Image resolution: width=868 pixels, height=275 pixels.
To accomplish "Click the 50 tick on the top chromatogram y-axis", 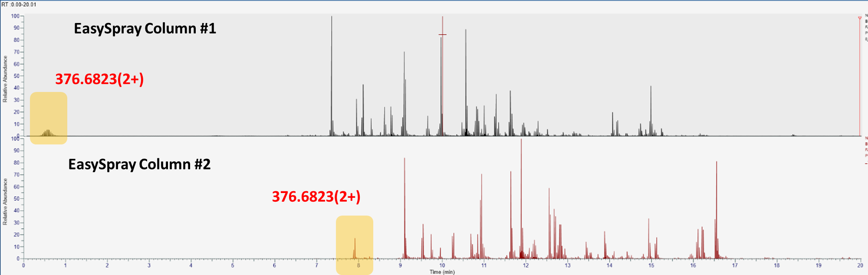I will point(16,76).
